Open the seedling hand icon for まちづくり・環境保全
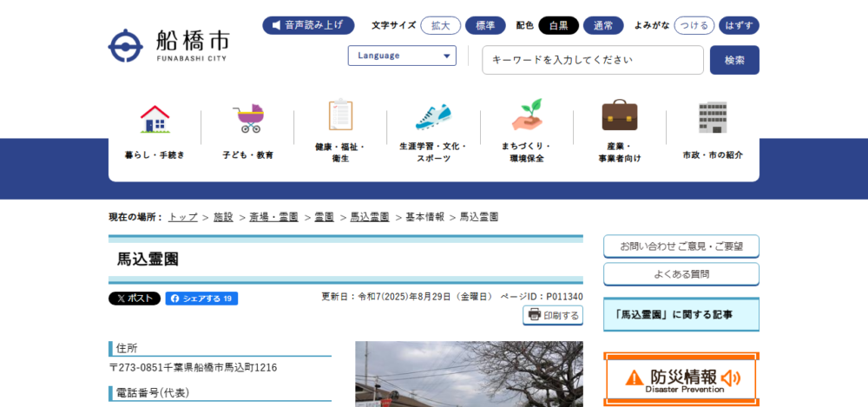This screenshot has height=407, width=868. pyautogui.click(x=527, y=115)
